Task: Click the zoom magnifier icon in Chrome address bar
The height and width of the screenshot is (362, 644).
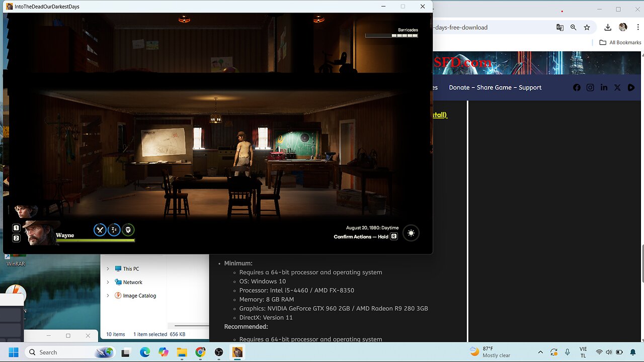Action: coord(574,27)
